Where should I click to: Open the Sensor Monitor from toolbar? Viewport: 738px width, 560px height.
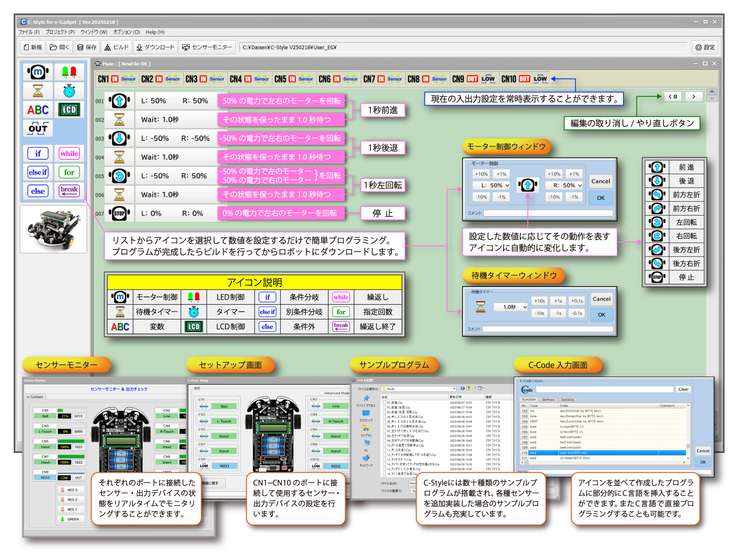[x=207, y=47]
